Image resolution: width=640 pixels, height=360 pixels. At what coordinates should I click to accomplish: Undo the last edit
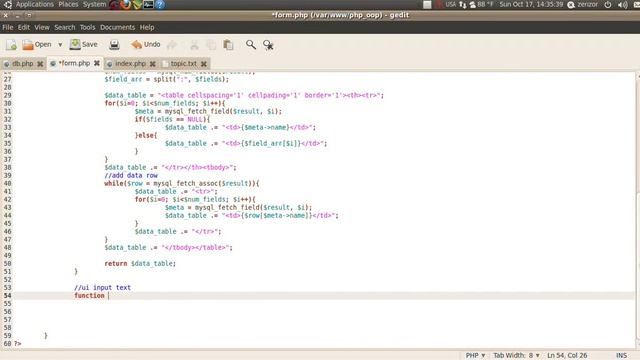tap(146, 44)
